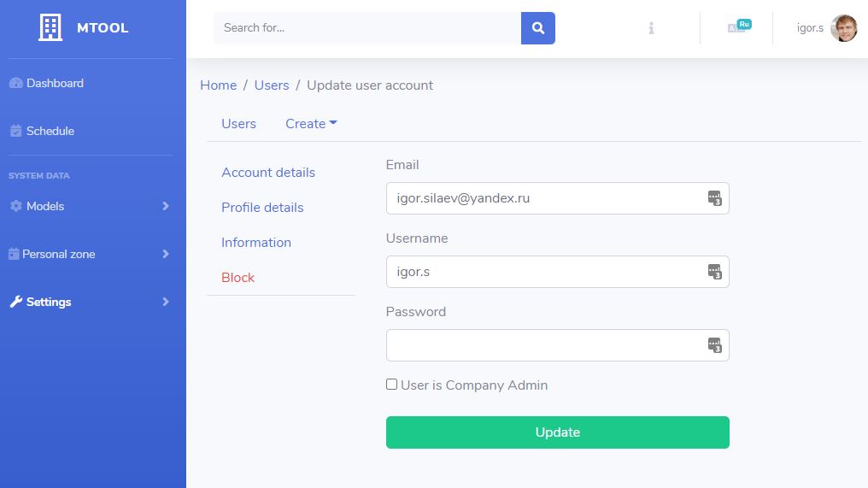Open Profile details section

(262, 207)
